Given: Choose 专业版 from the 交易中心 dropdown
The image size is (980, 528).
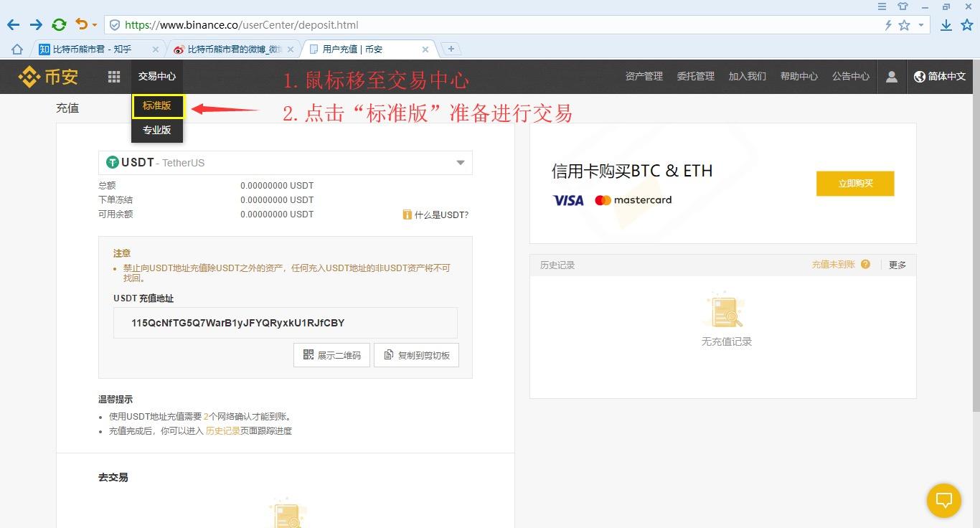Looking at the screenshot, I should click(156, 130).
